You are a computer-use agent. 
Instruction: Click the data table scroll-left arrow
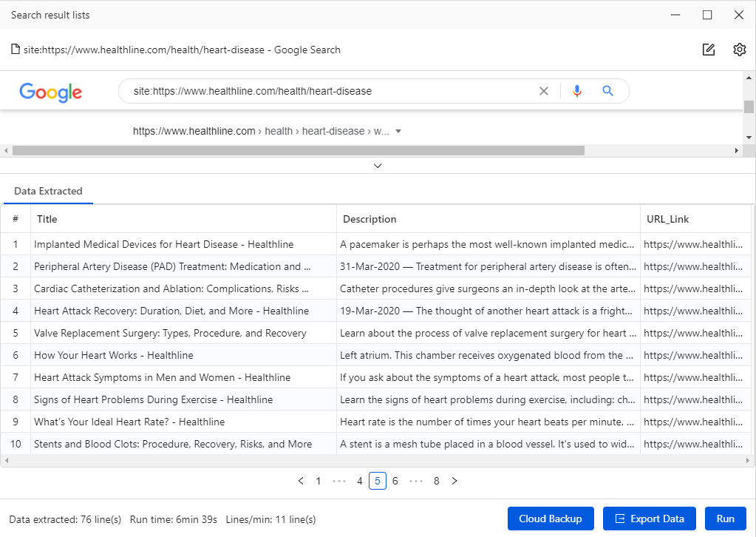[x=6, y=461]
